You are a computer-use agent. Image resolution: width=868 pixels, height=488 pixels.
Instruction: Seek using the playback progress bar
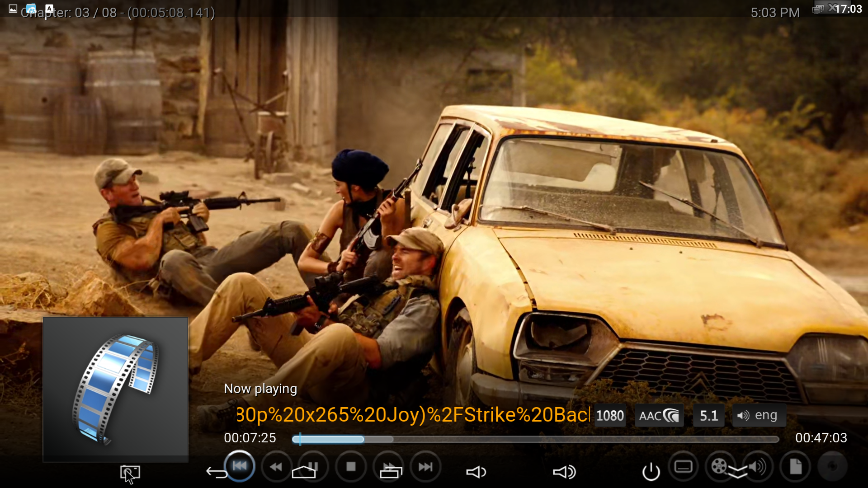[535, 439]
